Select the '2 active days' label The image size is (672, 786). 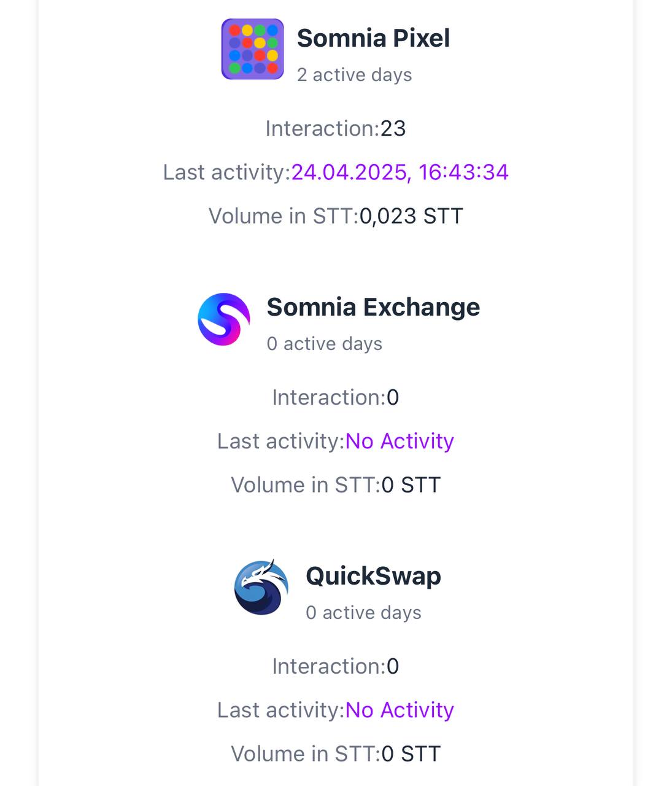355,75
